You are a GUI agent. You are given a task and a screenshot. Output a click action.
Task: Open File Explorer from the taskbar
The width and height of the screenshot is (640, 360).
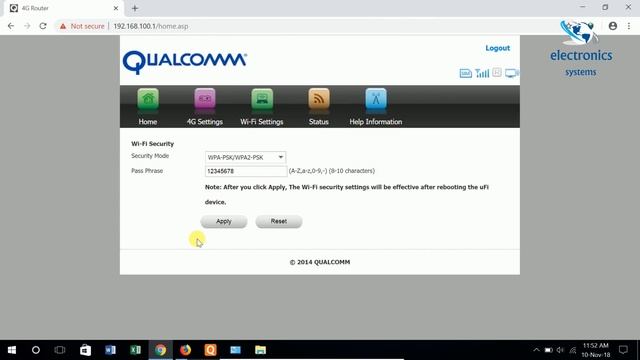pyautogui.click(x=260, y=350)
